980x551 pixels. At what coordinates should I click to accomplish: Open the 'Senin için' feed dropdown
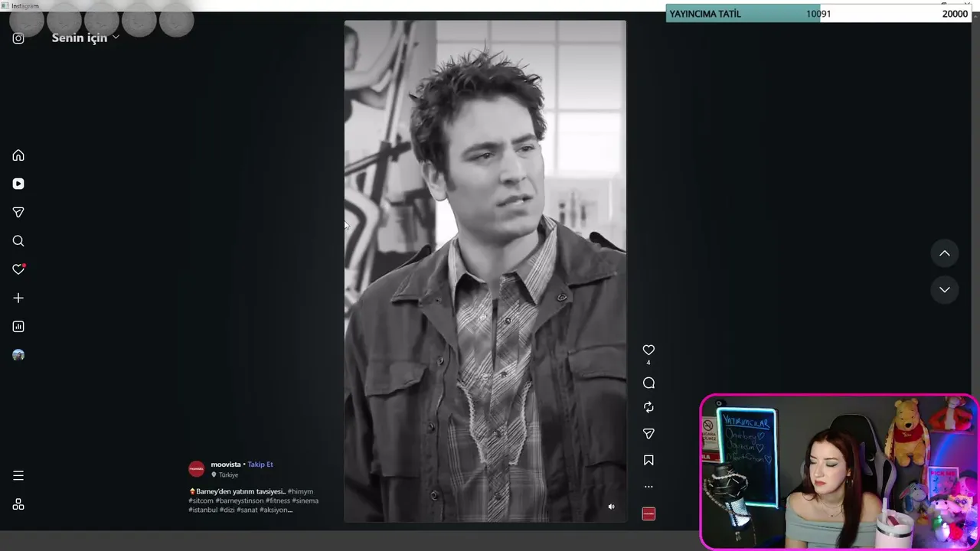coord(85,37)
